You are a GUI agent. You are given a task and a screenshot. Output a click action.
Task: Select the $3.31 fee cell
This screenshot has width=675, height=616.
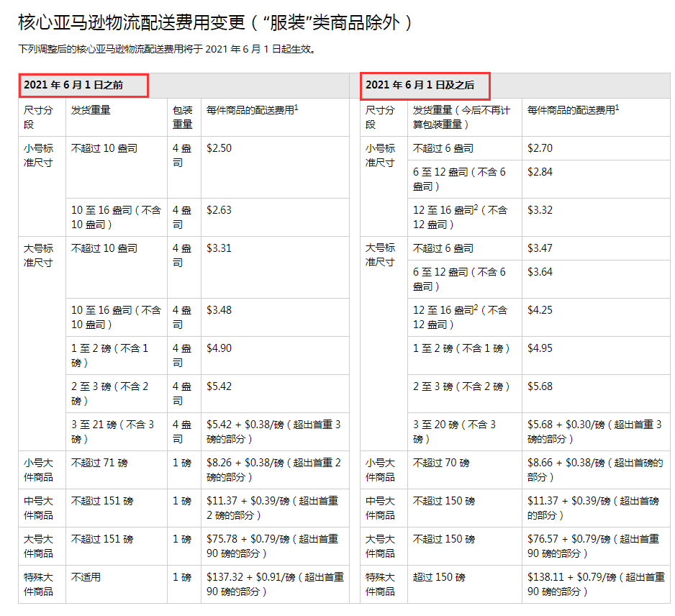pyautogui.click(x=219, y=249)
